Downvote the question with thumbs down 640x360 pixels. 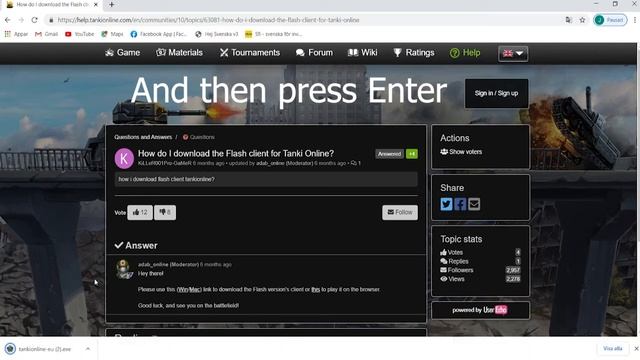pos(165,212)
